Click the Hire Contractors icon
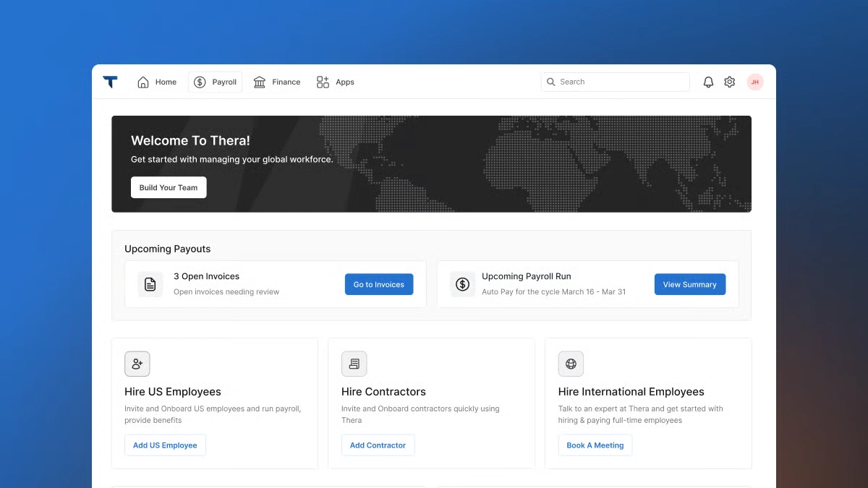This screenshot has width=868, height=488. point(354,364)
